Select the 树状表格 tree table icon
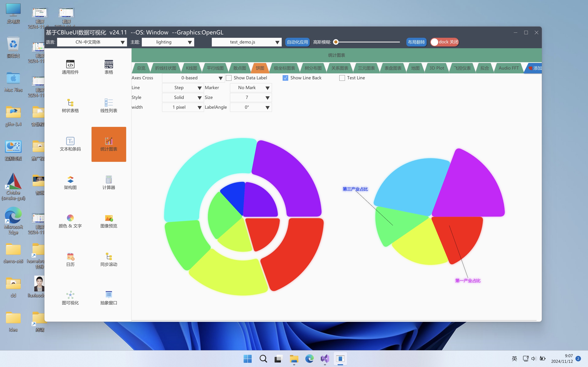Viewport: 588px width, 367px height. [70, 102]
